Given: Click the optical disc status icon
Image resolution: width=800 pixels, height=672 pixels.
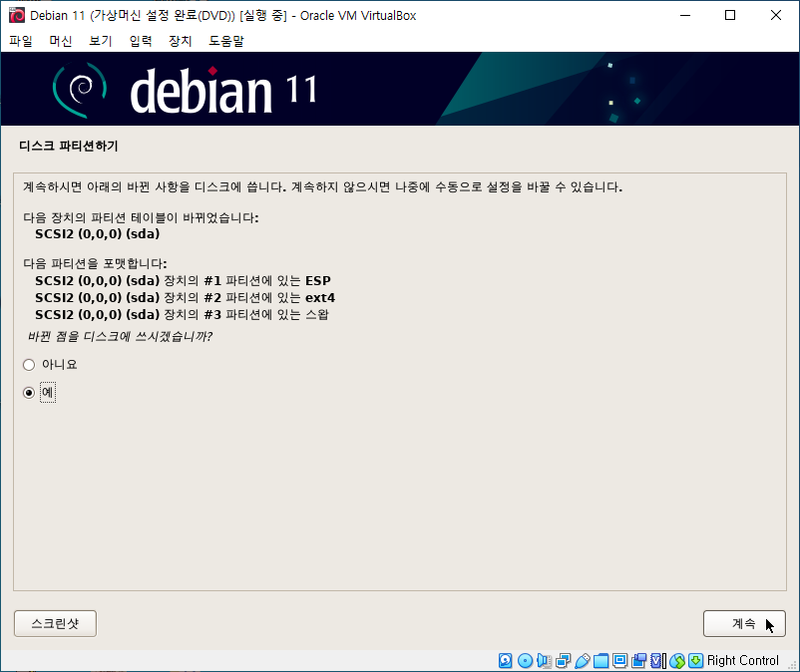Looking at the screenshot, I should click(525, 660).
